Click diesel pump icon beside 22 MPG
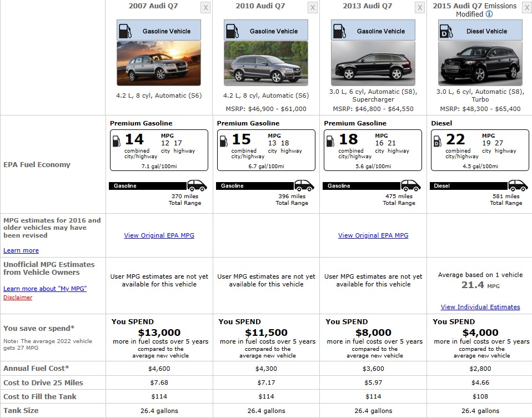This screenshot has width=532, height=418. (x=438, y=141)
